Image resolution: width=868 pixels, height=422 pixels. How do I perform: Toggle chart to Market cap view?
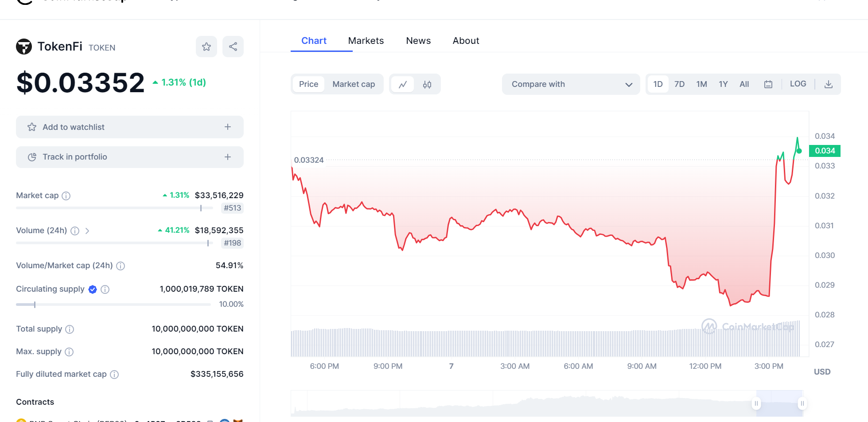(354, 84)
